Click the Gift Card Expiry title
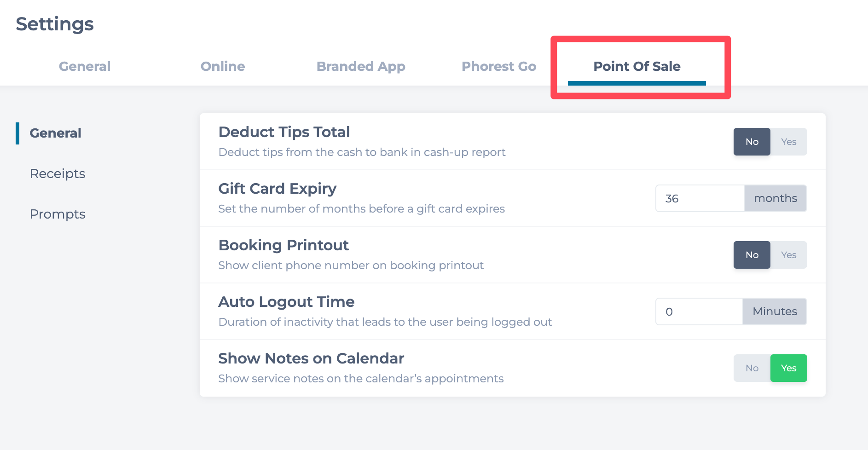 pos(277,189)
